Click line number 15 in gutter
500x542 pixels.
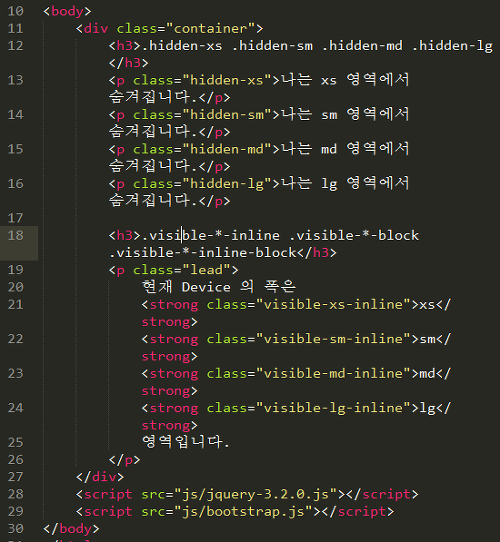(16, 149)
